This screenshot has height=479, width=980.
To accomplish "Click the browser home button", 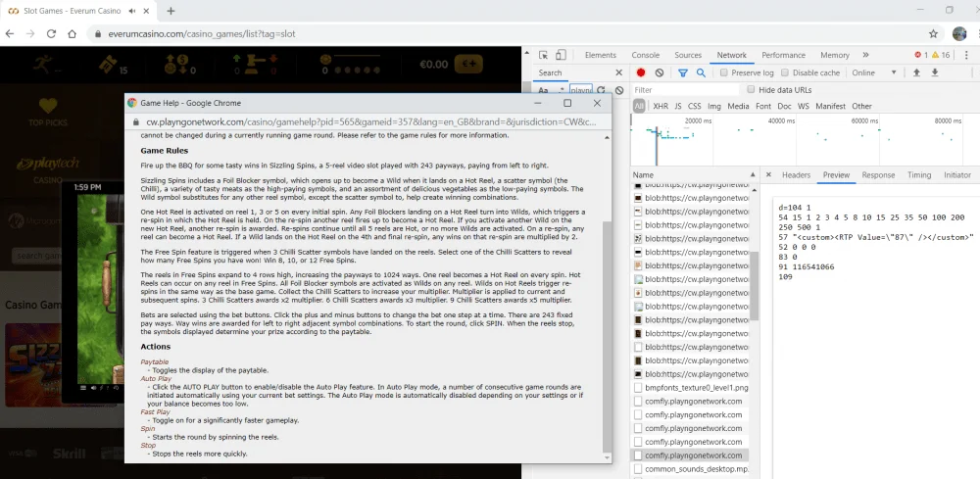I will pyautogui.click(x=72, y=33).
